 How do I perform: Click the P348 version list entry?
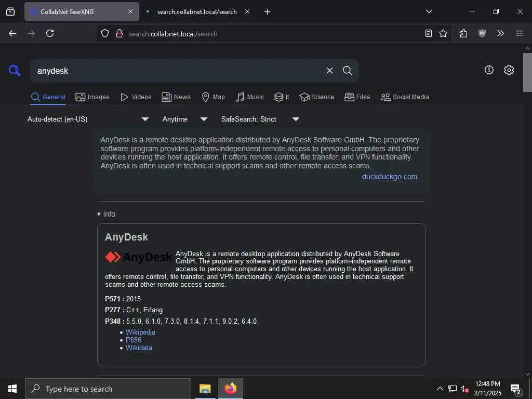181,321
